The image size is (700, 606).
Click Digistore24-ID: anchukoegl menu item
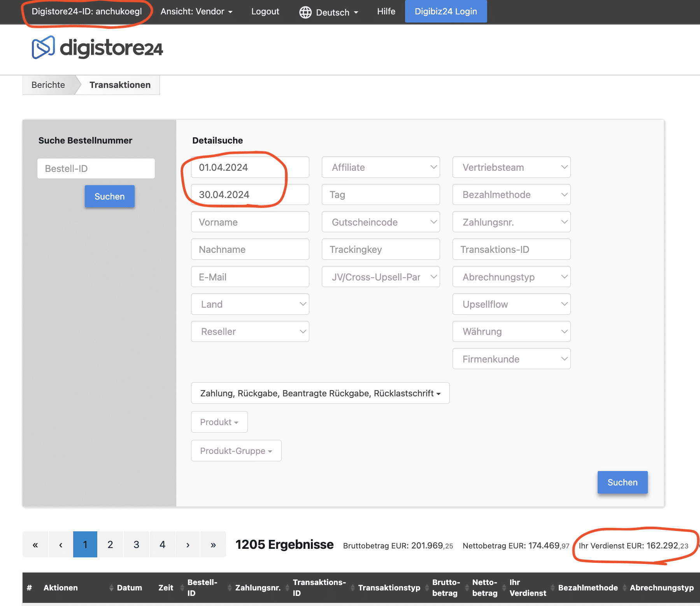coord(87,12)
